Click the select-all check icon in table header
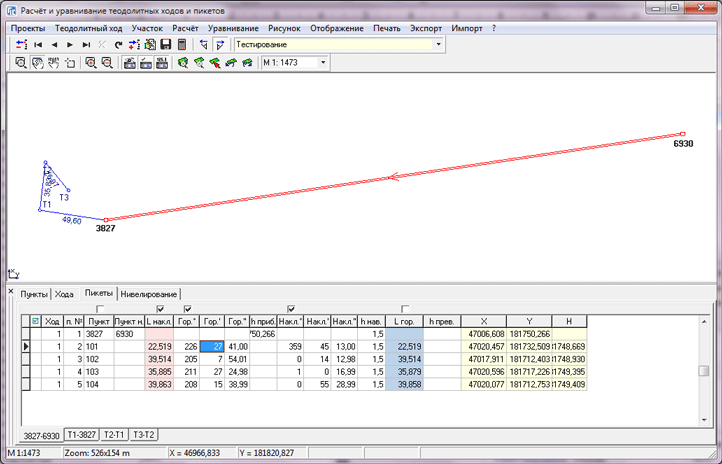 (x=35, y=321)
